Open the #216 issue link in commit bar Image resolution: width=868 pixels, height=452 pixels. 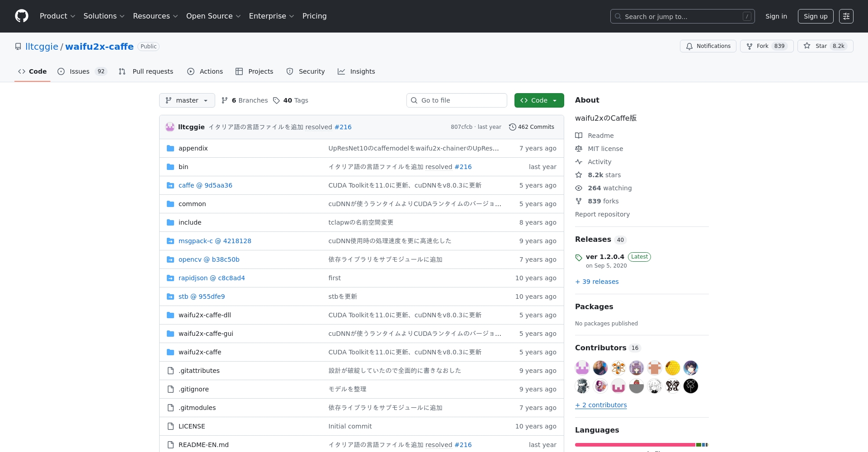[x=343, y=127]
